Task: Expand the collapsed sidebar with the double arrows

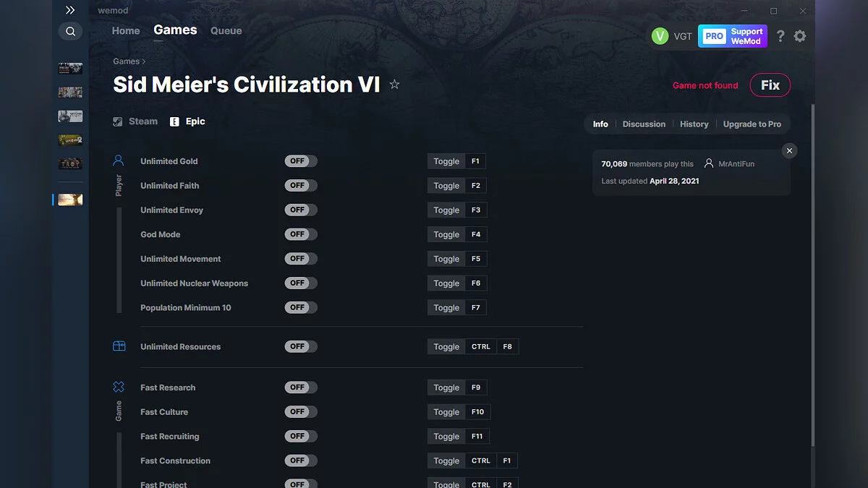Action: pos(69,10)
